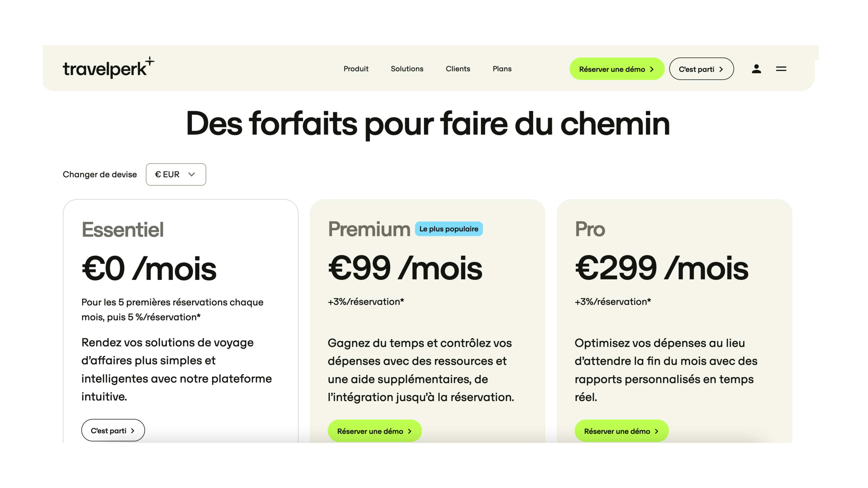This screenshot has height=488, width=868.
Task: Click the arrow in Pro demo button
Action: [656, 431]
